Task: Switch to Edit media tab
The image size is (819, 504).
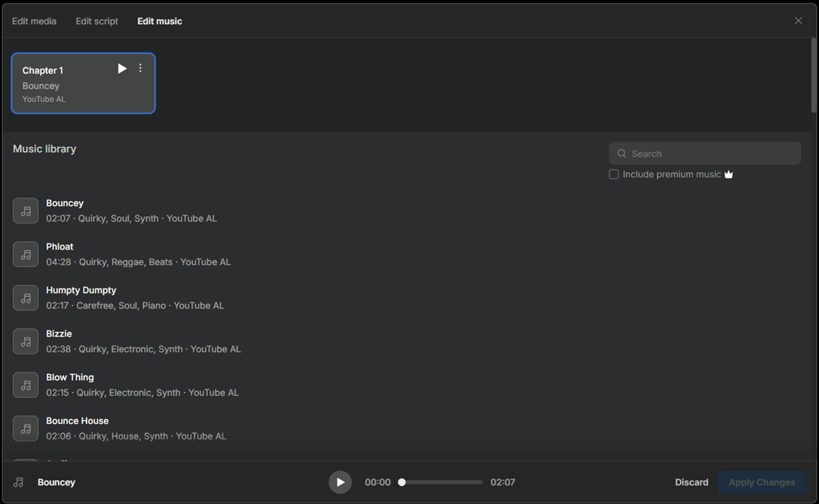Action: (34, 21)
